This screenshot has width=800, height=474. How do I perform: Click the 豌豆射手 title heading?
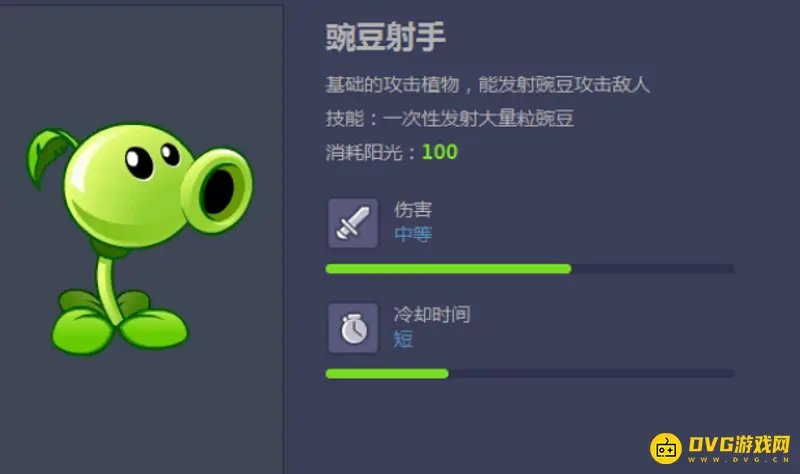[386, 37]
